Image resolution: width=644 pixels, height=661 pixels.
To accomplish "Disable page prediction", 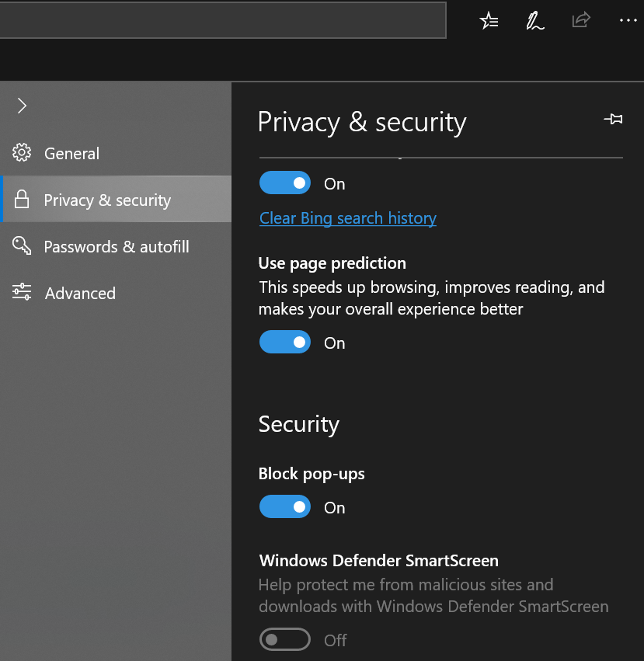I will (284, 342).
